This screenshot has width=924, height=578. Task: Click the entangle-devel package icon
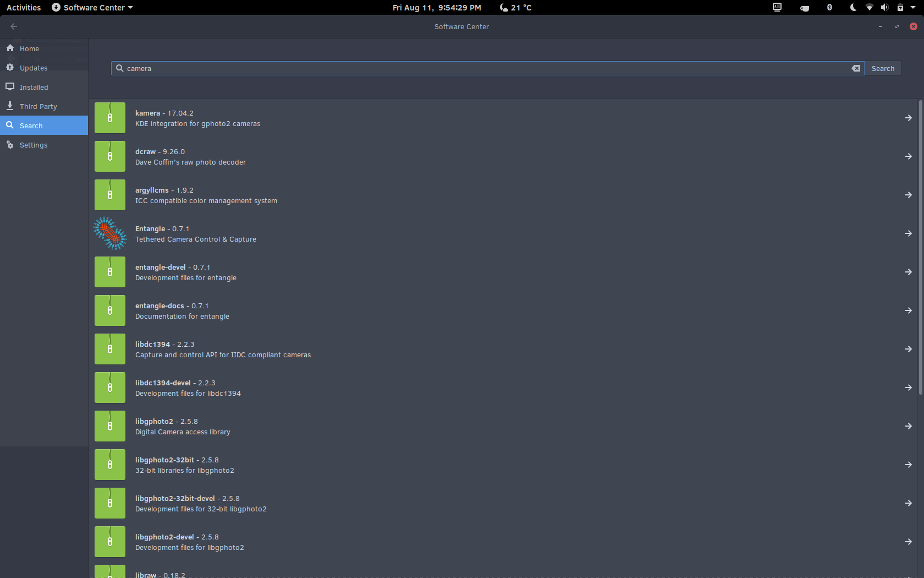coord(110,272)
